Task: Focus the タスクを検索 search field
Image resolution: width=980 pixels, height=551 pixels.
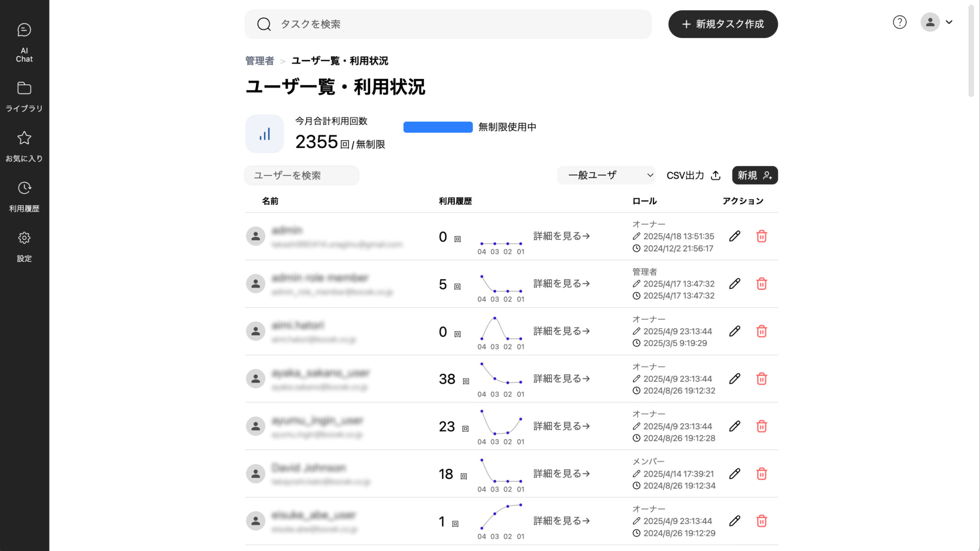Action: (x=448, y=24)
